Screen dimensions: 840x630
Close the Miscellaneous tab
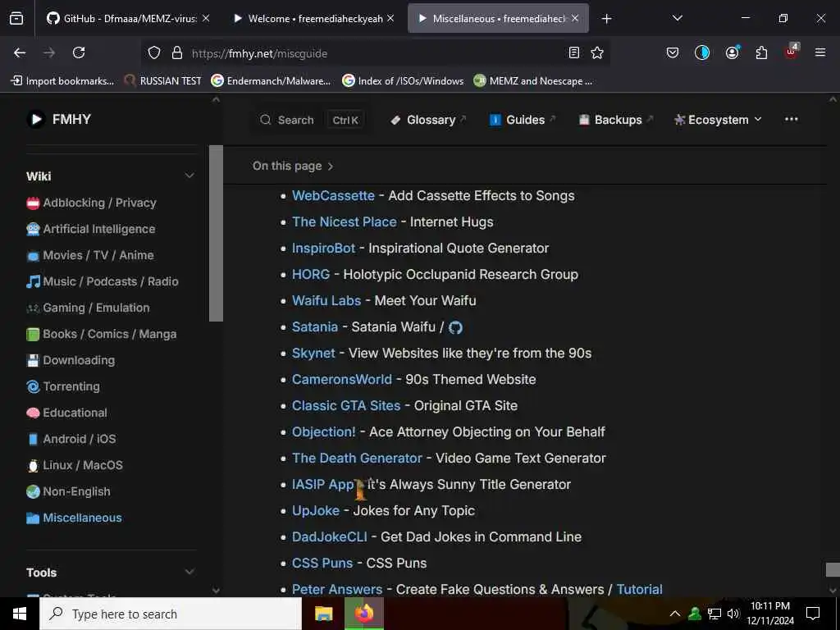[x=575, y=18]
